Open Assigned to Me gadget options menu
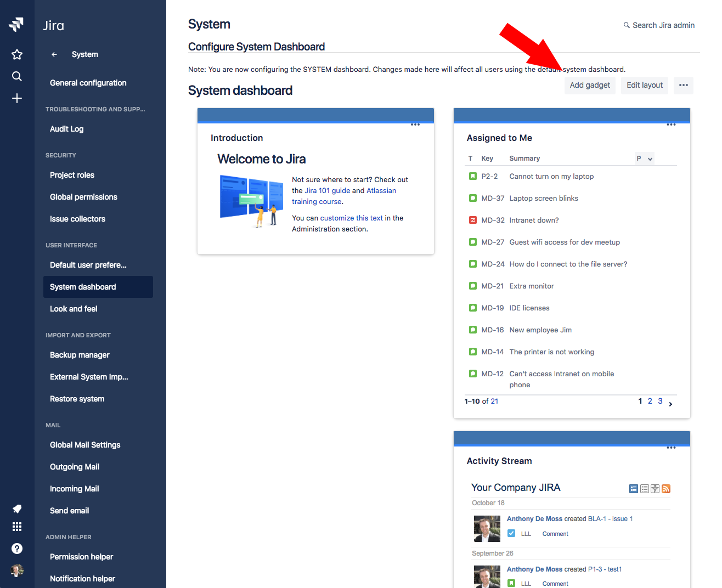 672,125
